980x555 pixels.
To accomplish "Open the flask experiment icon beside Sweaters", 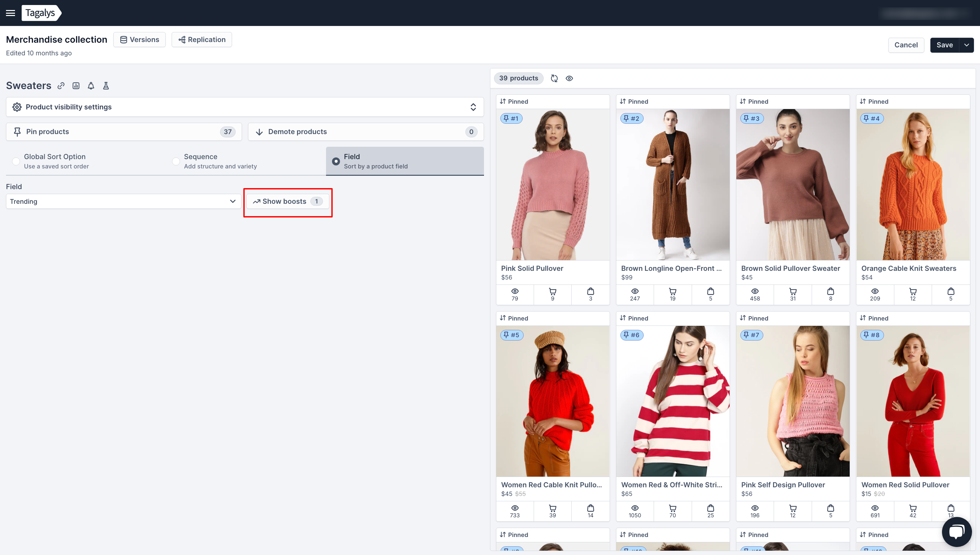I will tap(106, 86).
